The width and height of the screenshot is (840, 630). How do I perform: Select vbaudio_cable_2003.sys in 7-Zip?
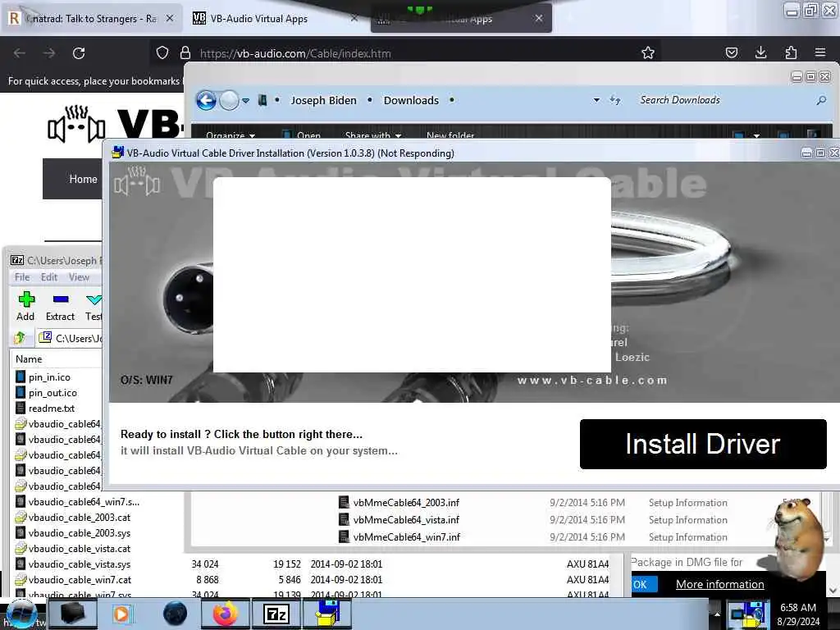tap(80, 533)
